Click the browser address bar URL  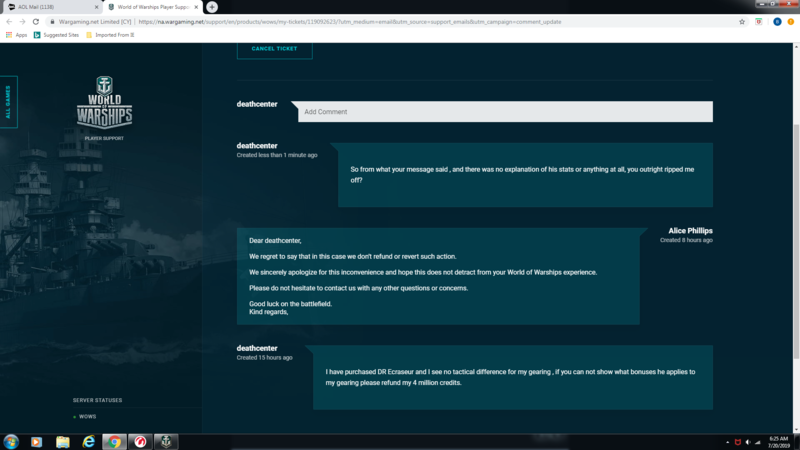pyautogui.click(x=349, y=22)
